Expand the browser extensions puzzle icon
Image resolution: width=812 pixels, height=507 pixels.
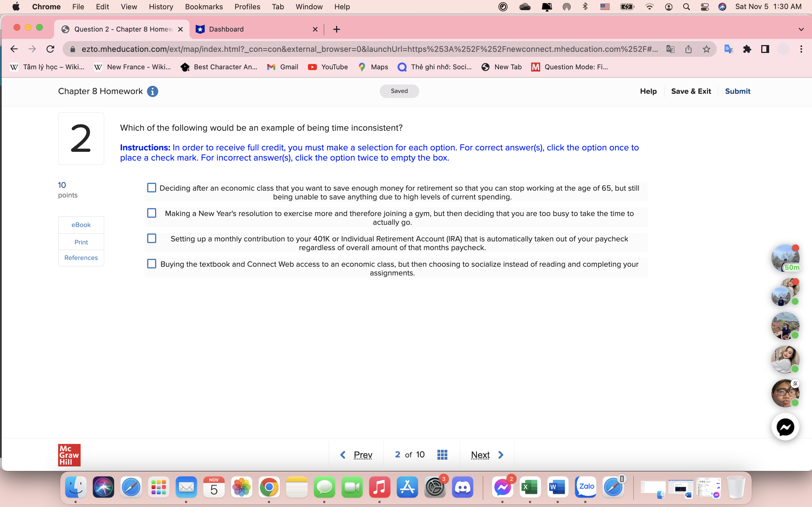(747, 49)
